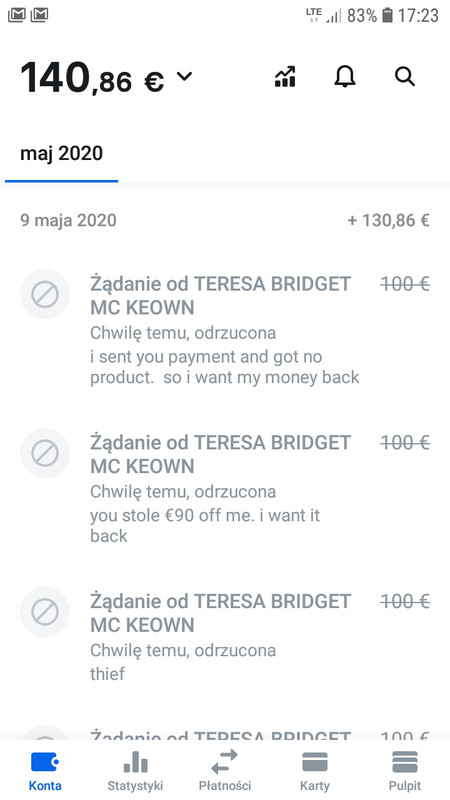The width and height of the screenshot is (450, 800).
Task: Open the Pulpit tab
Action: (405, 770)
